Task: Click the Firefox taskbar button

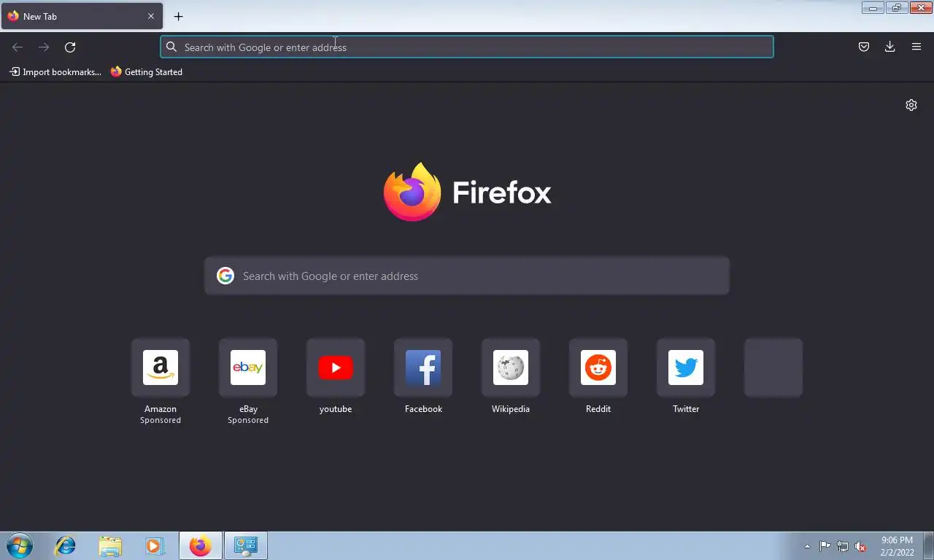Action: 201,545
